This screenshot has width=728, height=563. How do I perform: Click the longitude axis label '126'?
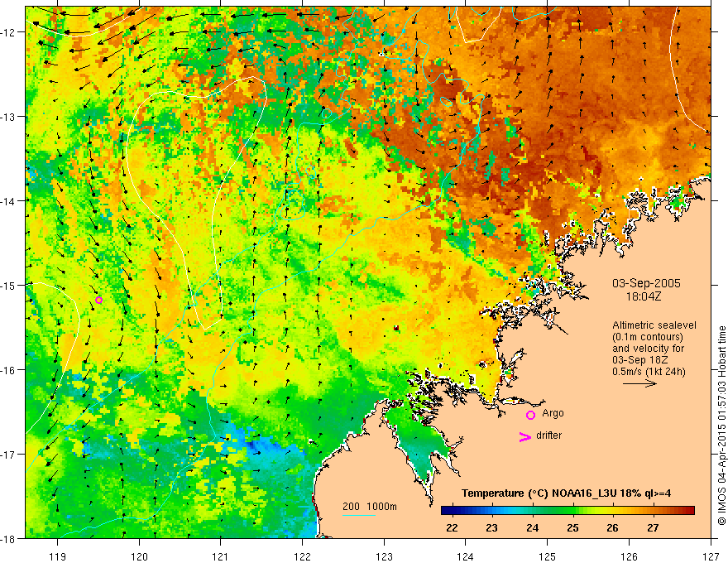(x=629, y=556)
